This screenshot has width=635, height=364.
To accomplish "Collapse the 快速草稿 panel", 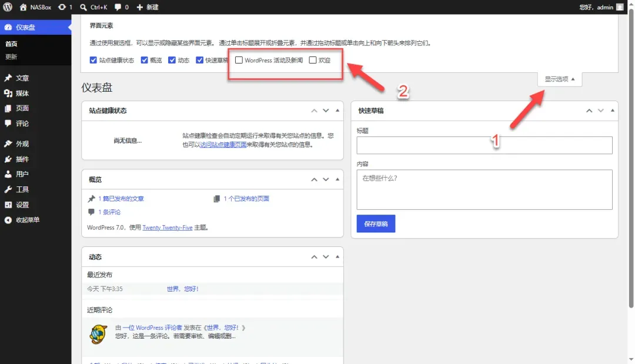I will 612,111.
